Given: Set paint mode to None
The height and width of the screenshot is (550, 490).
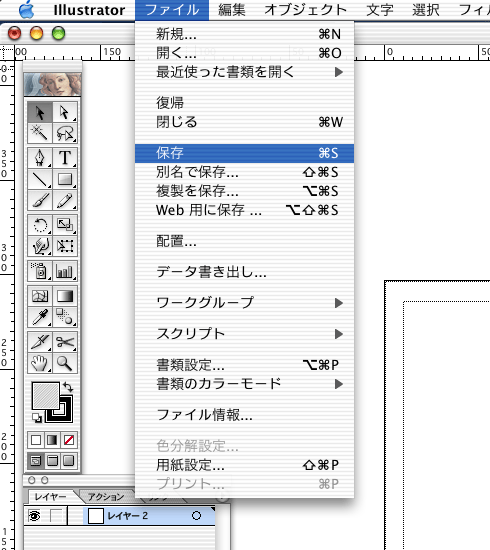Looking at the screenshot, I should pos(69,440).
